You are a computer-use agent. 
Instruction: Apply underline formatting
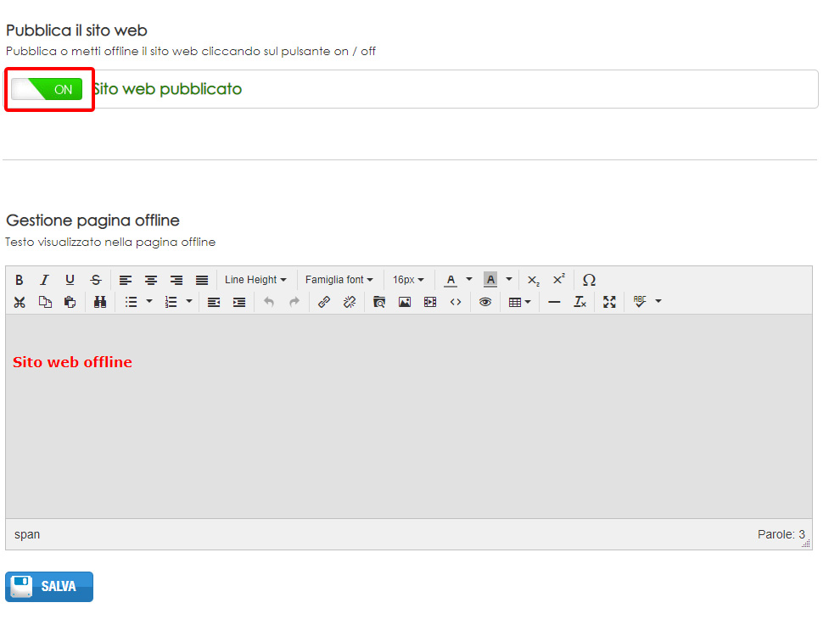tap(70, 280)
